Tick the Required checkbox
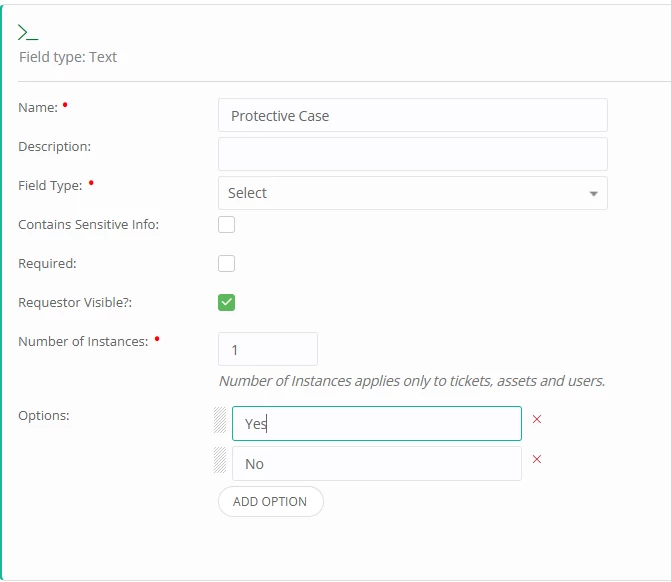The width and height of the screenshot is (671, 582). [x=227, y=263]
